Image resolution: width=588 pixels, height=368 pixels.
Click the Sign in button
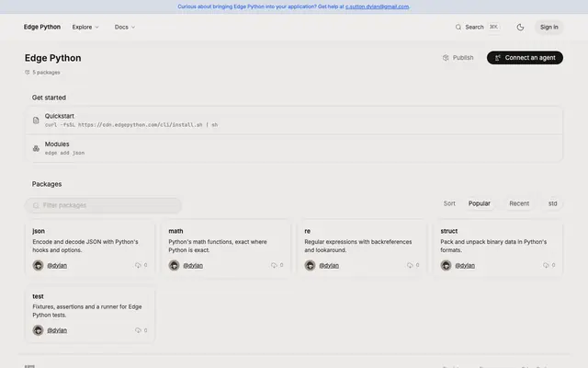(549, 27)
